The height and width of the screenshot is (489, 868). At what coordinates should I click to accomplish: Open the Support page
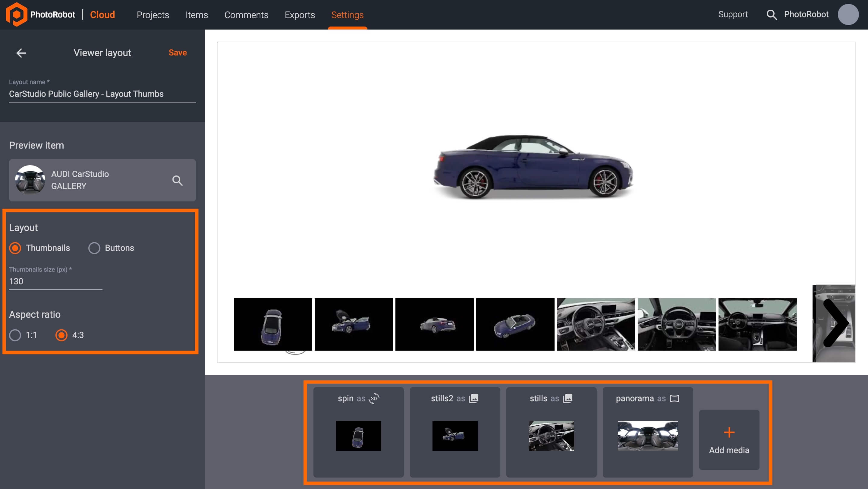(x=733, y=14)
